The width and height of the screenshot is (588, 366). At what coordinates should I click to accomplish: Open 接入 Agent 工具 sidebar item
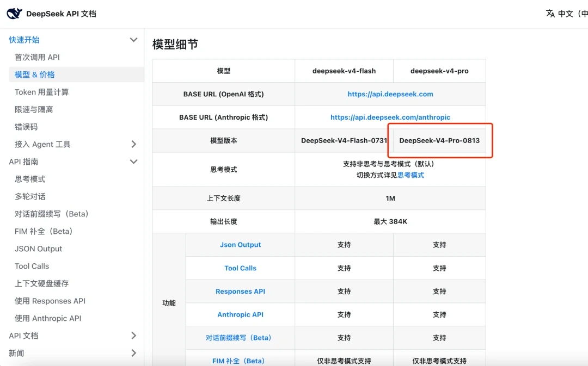pyautogui.click(x=42, y=144)
